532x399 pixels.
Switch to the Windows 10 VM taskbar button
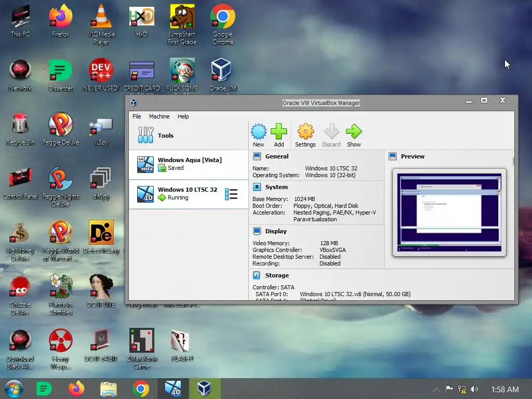(x=173, y=389)
